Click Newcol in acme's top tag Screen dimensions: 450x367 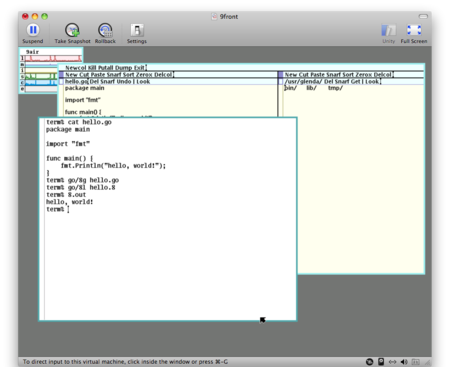click(x=75, y=68)
